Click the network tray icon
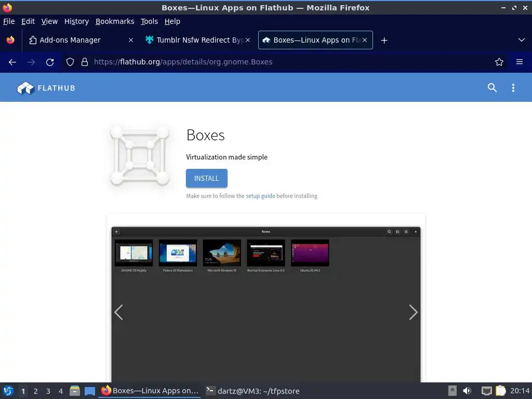 pos(486,391)
